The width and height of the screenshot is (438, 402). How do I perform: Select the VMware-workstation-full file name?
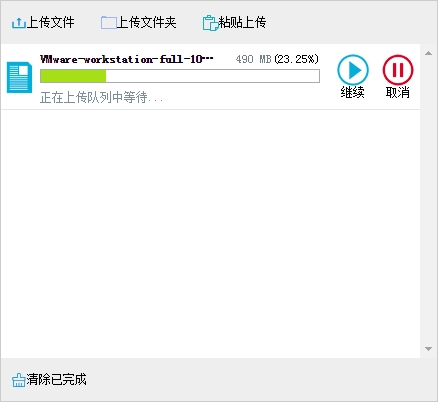(127, 59)
